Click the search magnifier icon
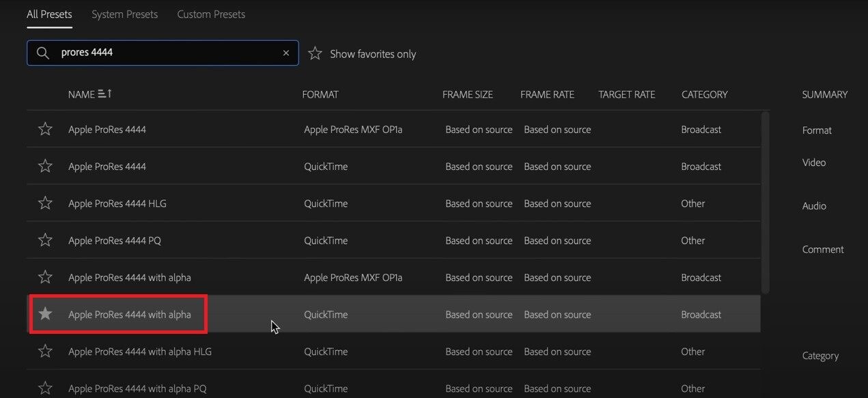Image resolution: width=868 pixels, height=398 pixels. click(x=43, y=53)
